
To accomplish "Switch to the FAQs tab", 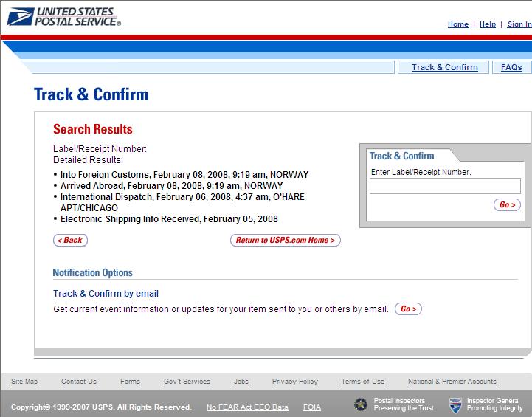I will [511, 67].
